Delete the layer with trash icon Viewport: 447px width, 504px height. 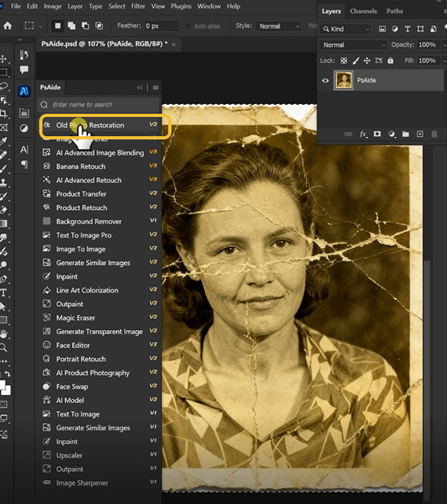434,134
